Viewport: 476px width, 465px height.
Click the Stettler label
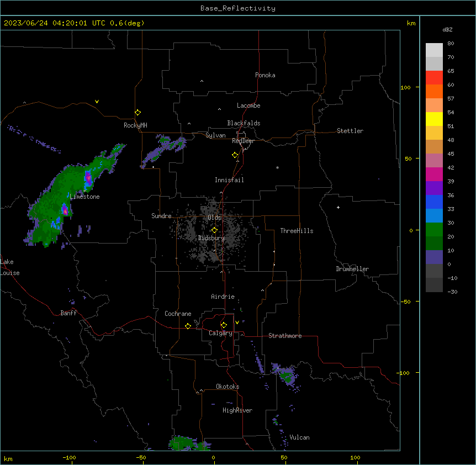(x=350, y=131)
